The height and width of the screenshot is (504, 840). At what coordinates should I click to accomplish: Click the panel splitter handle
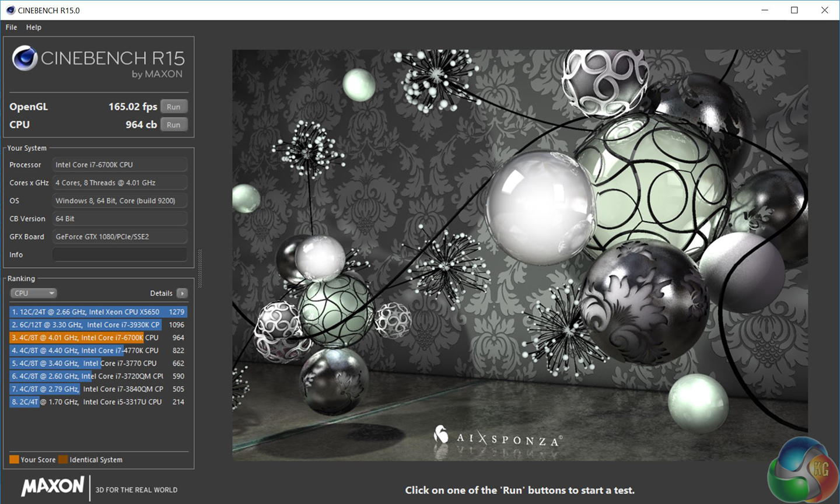pyautogui.click(x=200, y=268)
